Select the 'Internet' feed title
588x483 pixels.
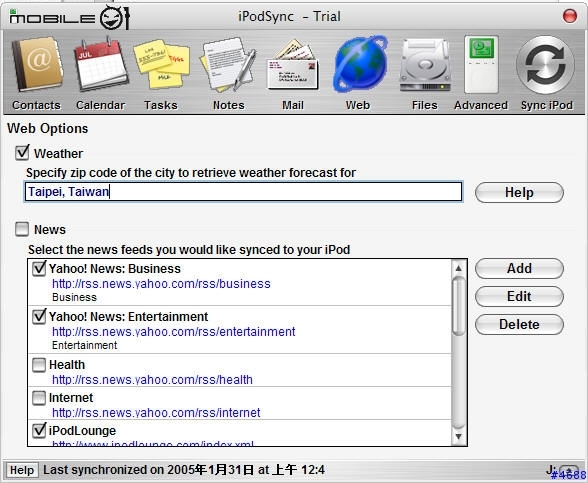tap(71, 398)
